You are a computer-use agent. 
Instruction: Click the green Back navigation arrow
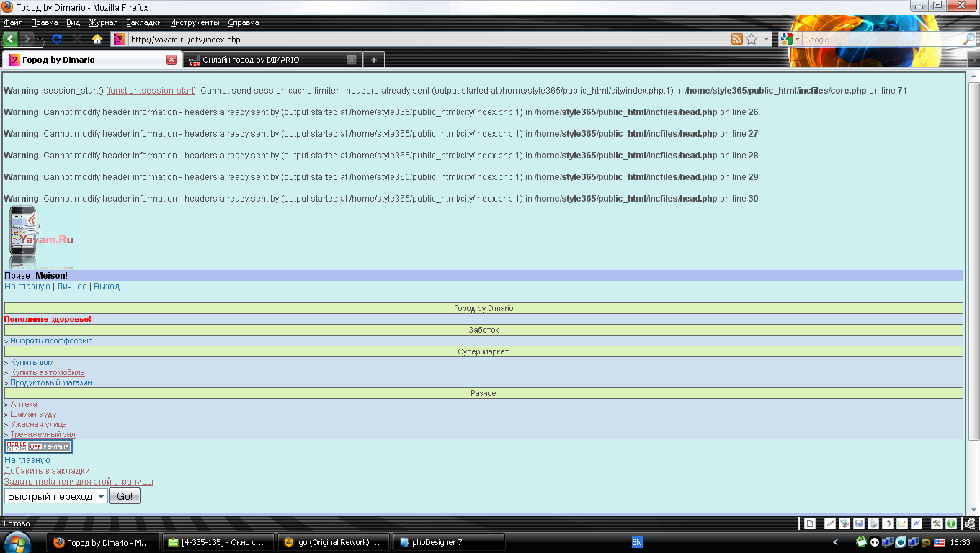click(11, 40)
